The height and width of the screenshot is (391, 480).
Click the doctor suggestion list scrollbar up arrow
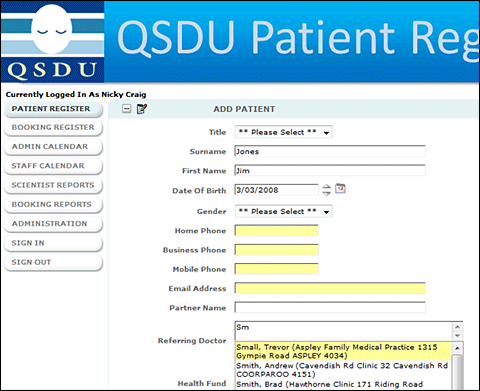(x=457, y=348)
